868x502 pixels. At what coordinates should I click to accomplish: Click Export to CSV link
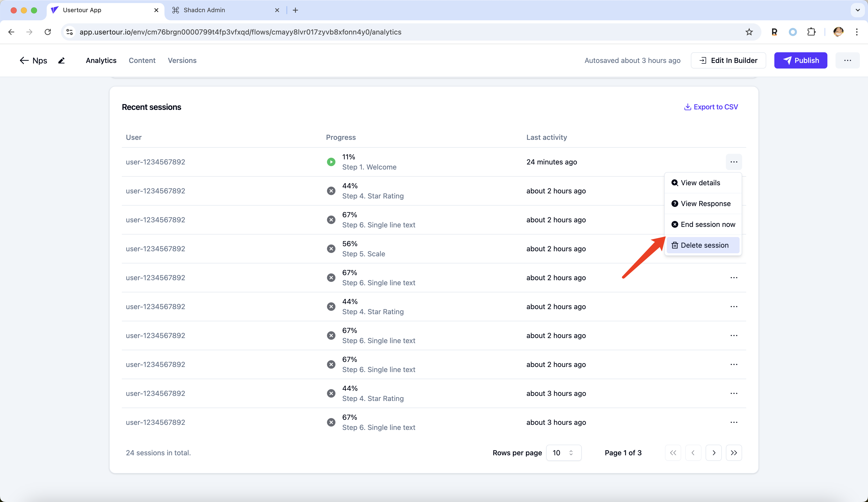[x=711, y=107]
